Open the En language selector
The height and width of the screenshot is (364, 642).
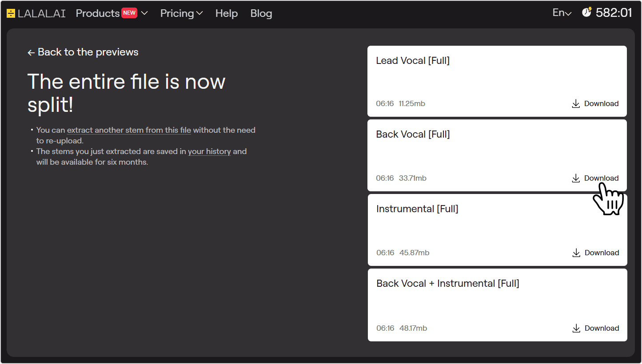coord(562,13)
